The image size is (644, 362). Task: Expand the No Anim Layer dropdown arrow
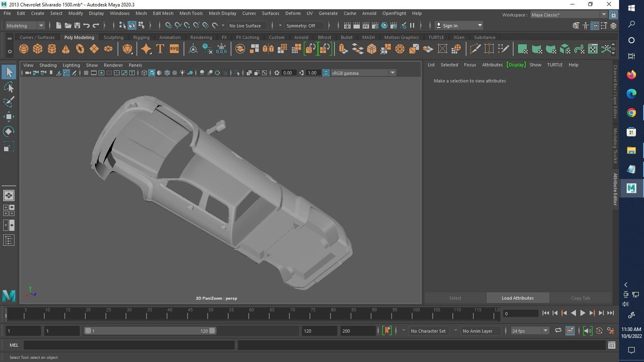[456, 331]
